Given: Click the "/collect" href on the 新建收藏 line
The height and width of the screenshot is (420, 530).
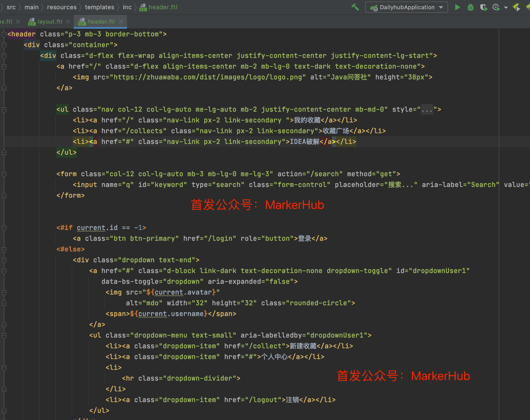Looking at the screenshot, I should point(265,346).
